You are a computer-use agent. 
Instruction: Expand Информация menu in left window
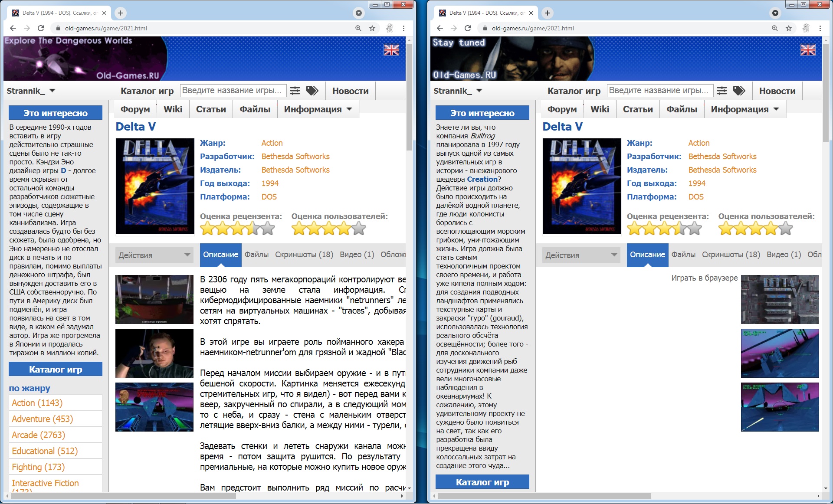318,109
